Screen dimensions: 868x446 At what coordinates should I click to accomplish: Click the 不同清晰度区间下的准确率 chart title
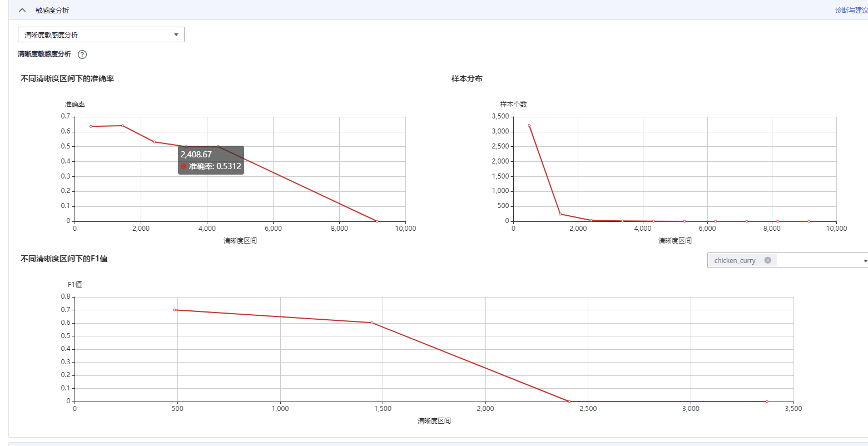click(x=67, y=78)
